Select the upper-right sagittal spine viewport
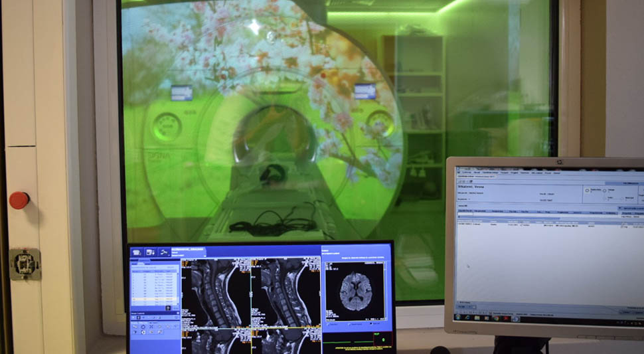Image resolution: width=644 pixels, height=354 pixels. click(286, 293)
